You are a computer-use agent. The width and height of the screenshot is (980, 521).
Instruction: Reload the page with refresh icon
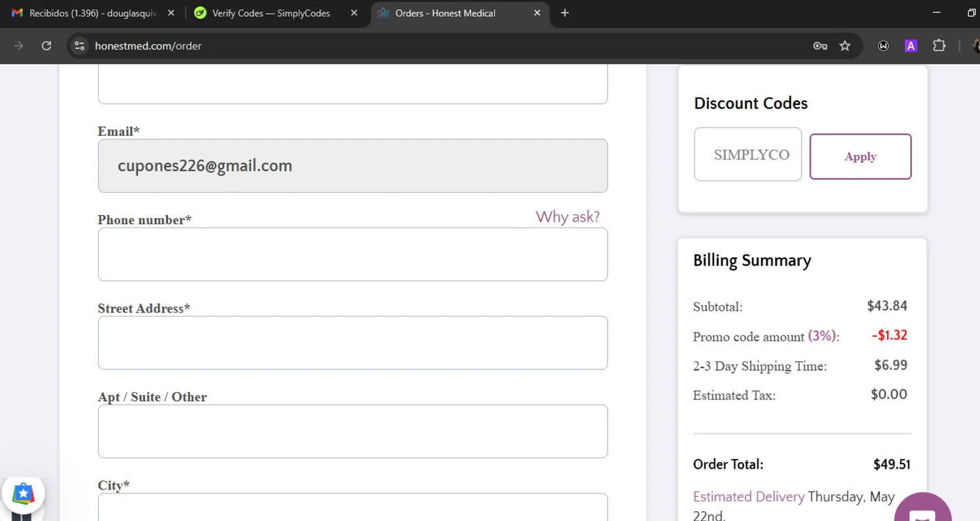click(46, 46)
